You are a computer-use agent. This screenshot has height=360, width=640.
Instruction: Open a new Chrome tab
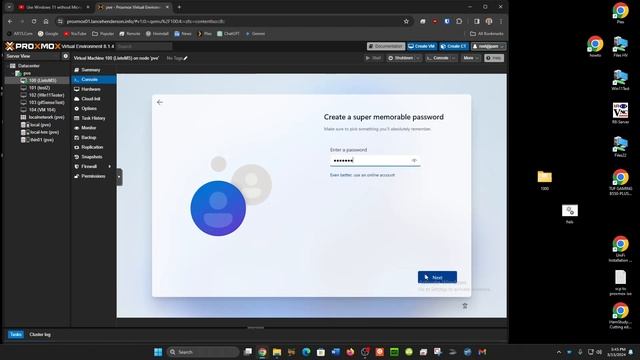179,7
